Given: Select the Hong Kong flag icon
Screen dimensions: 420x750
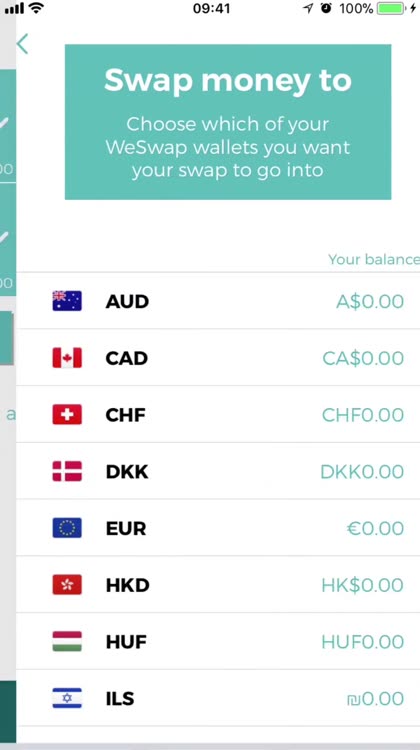Looking at the screenshot, I should click(x=67, y=585).
